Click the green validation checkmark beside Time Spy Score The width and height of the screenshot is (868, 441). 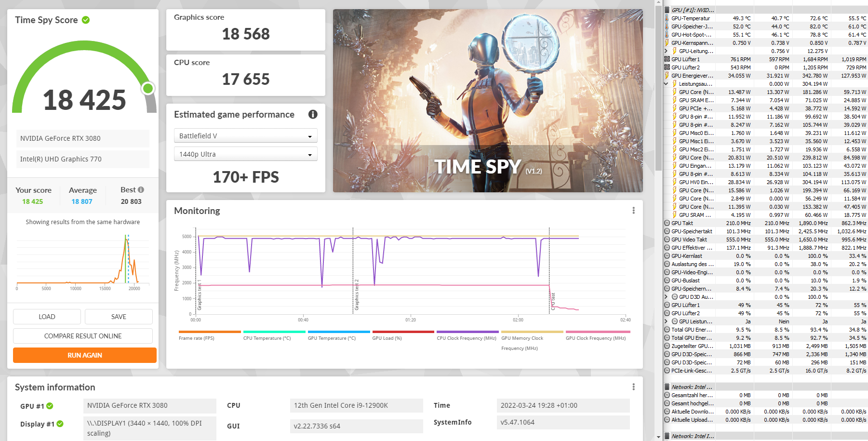tap(86, 20)
